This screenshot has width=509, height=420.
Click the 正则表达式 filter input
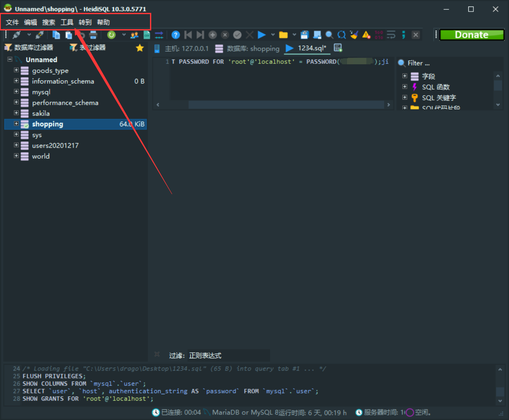[228, 355]
